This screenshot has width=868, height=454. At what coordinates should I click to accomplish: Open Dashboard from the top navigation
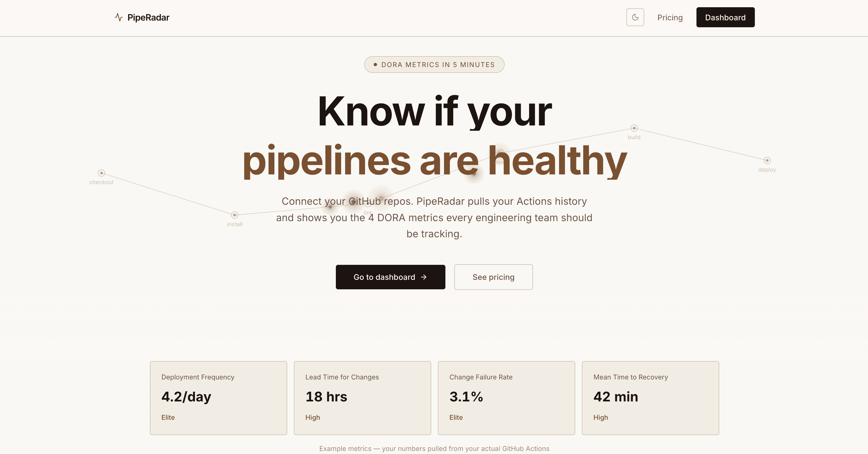(725, 17)
